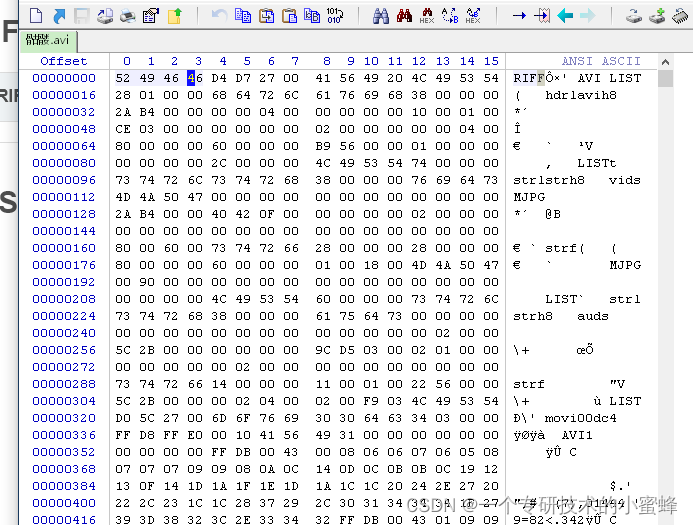Click the blue two-pages icon before the 101 010 icon
Screen dimensions: 693x525
312,16
